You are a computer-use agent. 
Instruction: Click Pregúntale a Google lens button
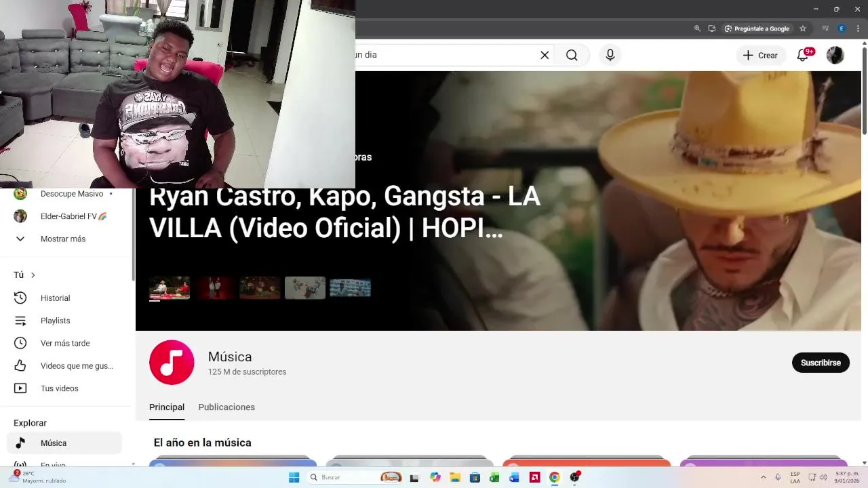coord(757,28)
